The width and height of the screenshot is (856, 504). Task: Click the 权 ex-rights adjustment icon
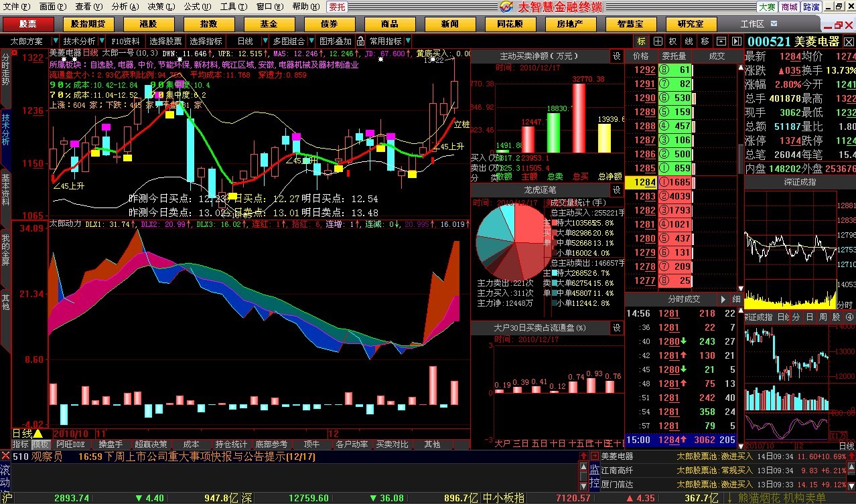coord(673,41)
